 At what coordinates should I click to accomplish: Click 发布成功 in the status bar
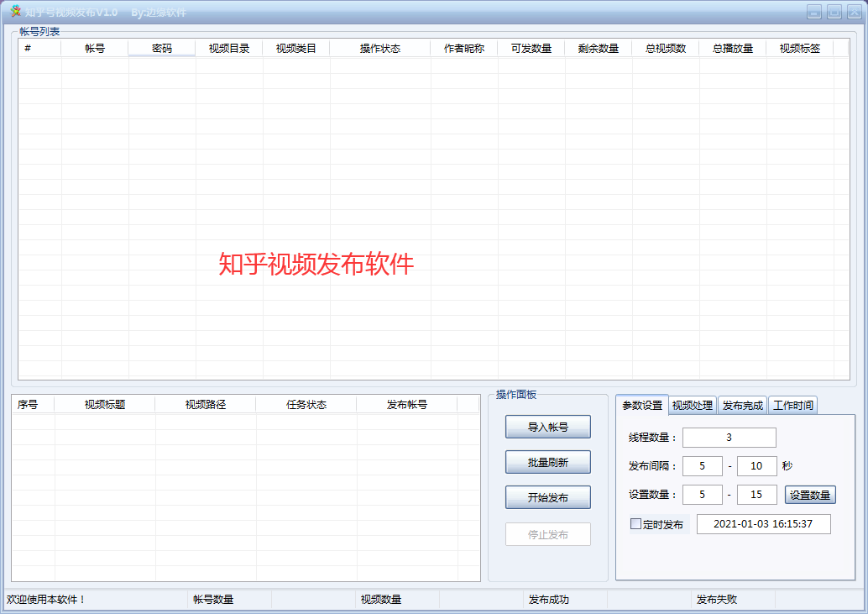[549, 599]
